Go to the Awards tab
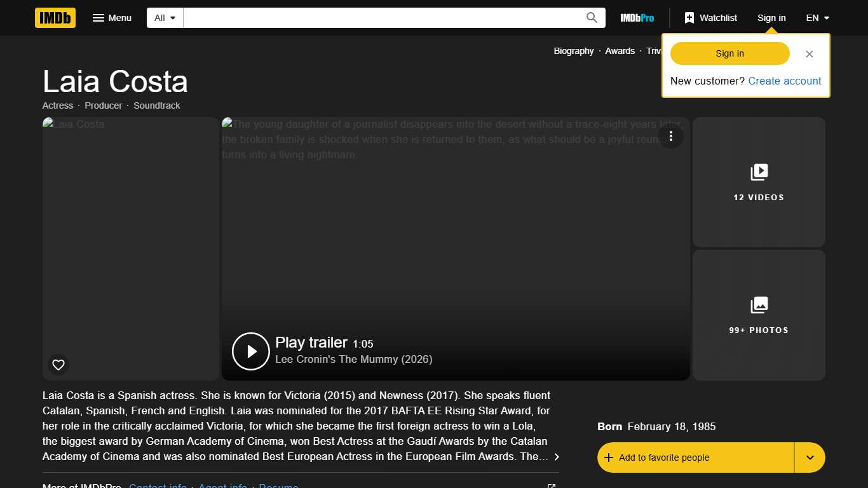 pyautogui.click(x=620, y=51)
